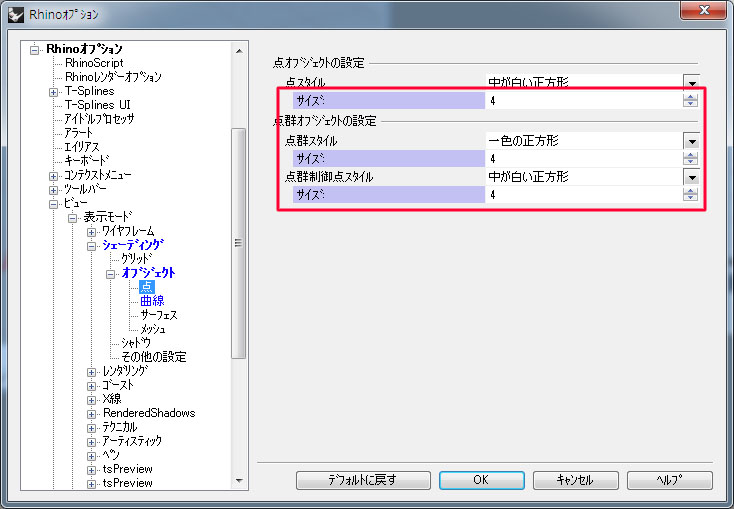
Task: Select T-Splines UI tree item
Action: 97,104
